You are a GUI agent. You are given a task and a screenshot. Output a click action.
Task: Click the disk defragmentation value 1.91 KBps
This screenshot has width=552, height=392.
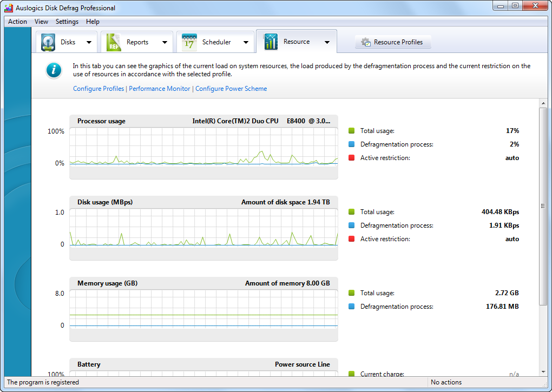click(504, 225)
